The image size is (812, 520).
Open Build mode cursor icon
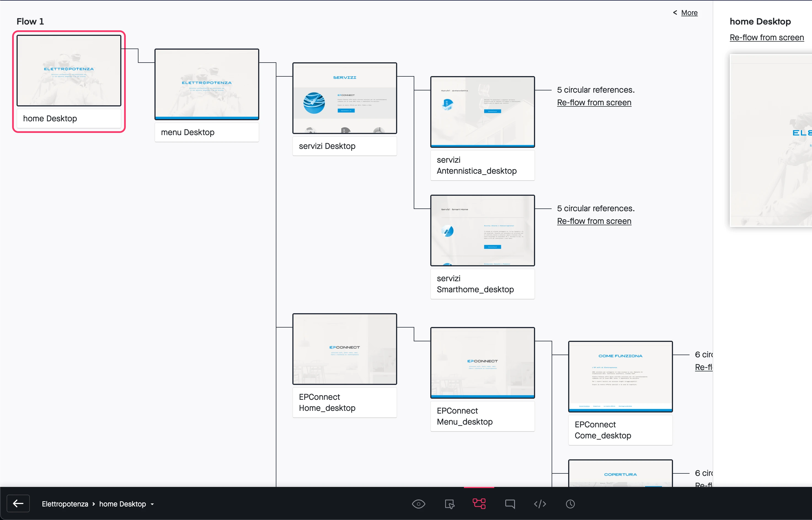(x=449, y=504)
